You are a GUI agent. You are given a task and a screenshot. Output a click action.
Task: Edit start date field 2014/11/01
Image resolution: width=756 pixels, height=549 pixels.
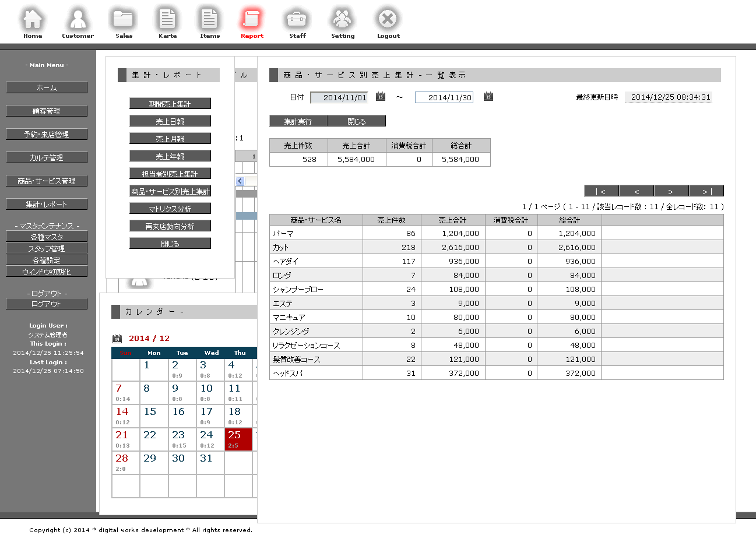[x=339, y=97]
